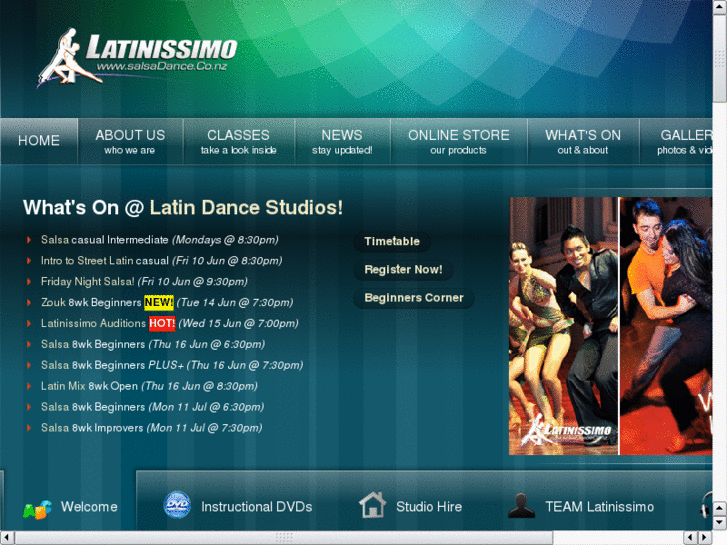Image resolution: width=727 pixels, height=545 pixels.
Task: Go to CLASSES menu item
Action: click(x=239, y=141)
